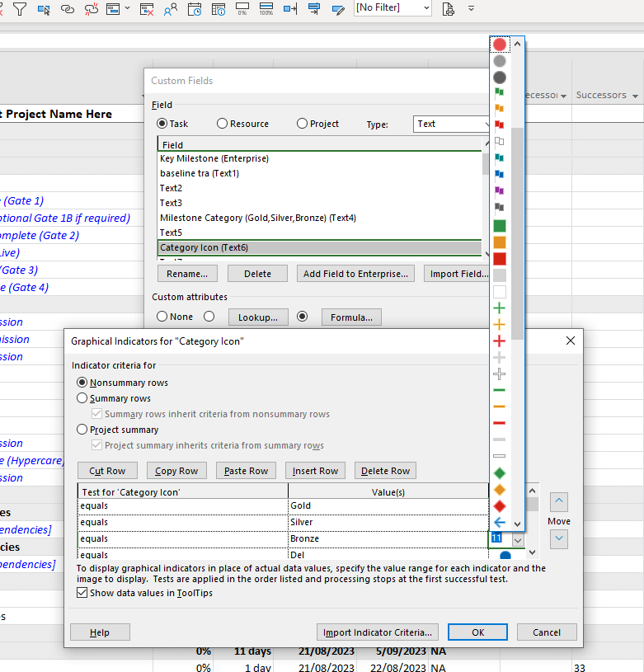Image resolution: width=644 pixels, height=672 pixels.
Task: Choose the blue left arrow indicator
Action: tap(499, 523)
